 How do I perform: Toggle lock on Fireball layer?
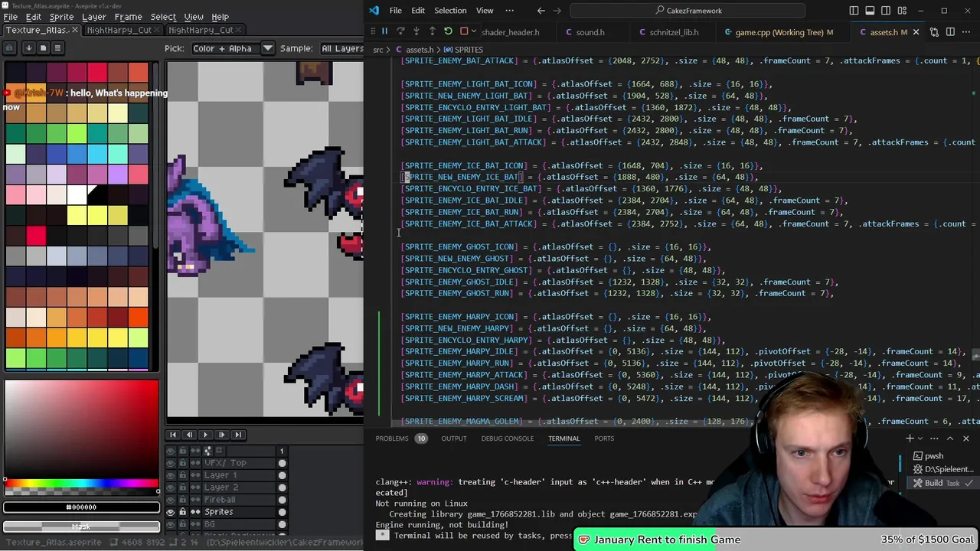click(x=183, y=500)
